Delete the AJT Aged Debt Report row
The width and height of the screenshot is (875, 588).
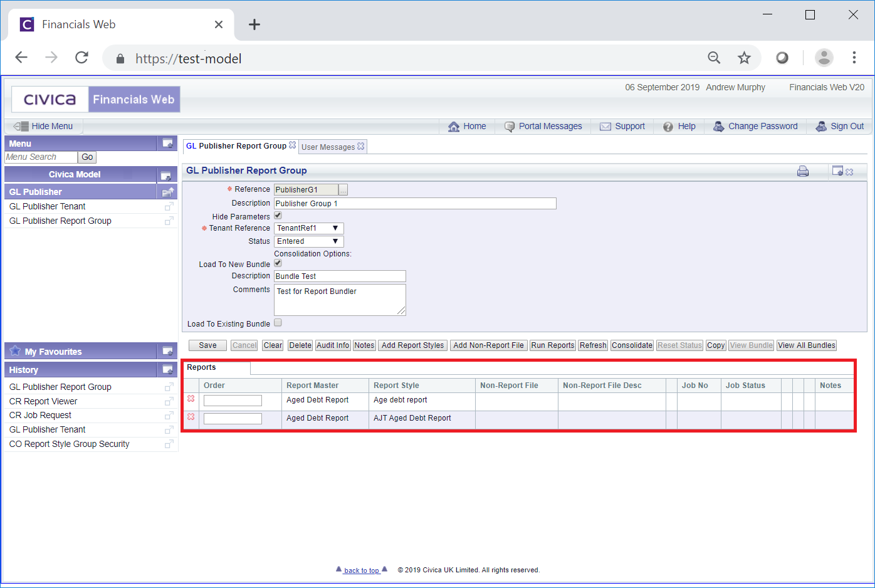point(191,417)
